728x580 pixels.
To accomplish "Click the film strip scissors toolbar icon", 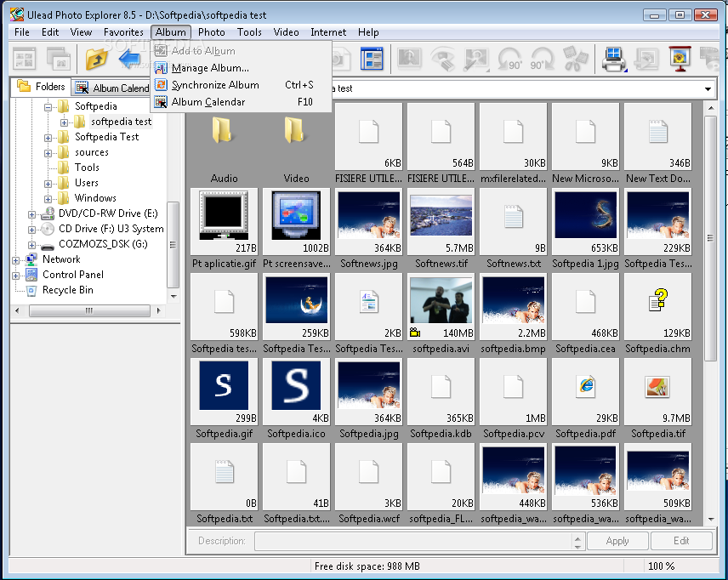I will [576, 60].
